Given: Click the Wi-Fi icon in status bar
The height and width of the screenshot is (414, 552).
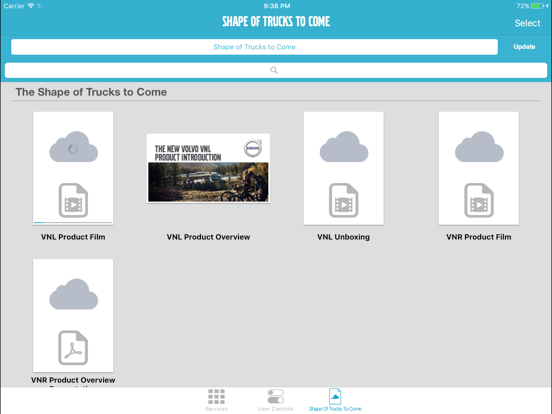Looking at the screenshot, I should [31, 6].
